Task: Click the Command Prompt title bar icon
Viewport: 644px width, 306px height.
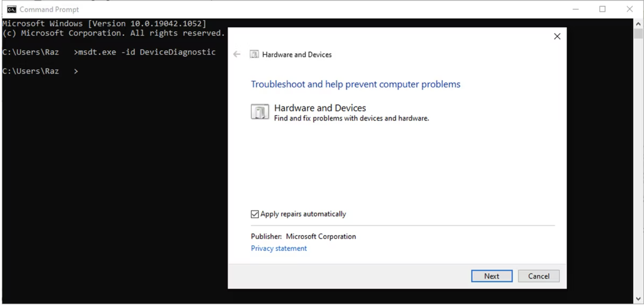Action: pos(12,9)
